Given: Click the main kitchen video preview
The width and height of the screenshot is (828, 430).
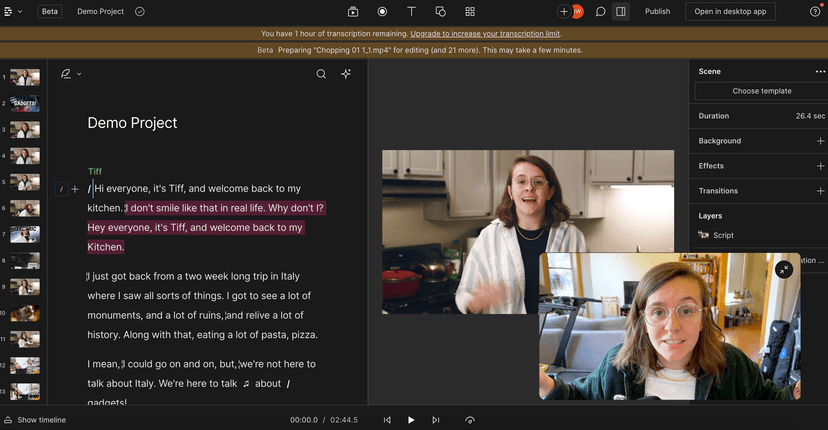Looking at the screenshot, I should coord(528,232).
